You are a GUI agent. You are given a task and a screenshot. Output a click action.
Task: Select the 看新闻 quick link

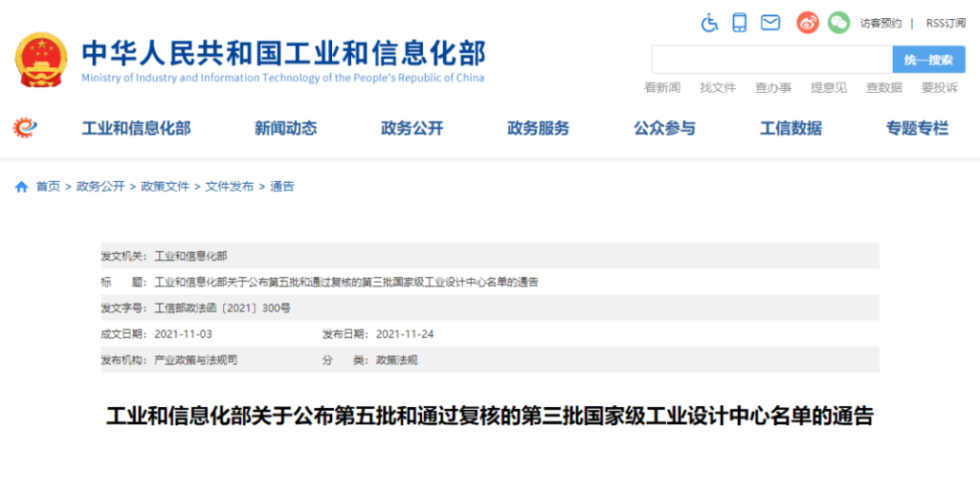[662, 87]
